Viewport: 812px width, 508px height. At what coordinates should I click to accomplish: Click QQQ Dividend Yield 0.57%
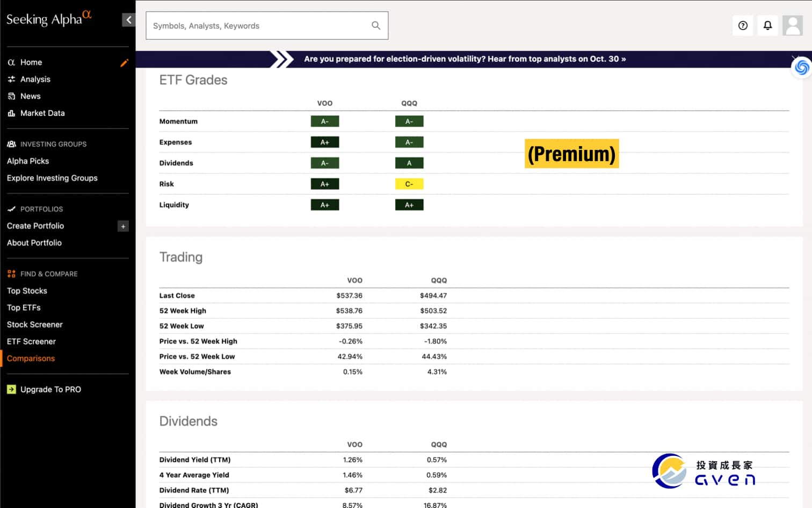click(x=437, y=460)
